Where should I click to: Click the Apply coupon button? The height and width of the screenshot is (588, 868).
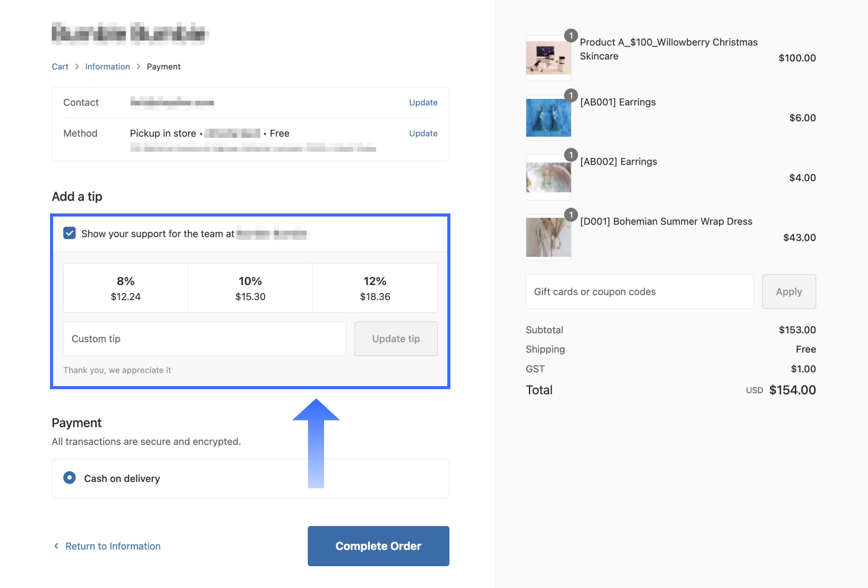point(788,292)
